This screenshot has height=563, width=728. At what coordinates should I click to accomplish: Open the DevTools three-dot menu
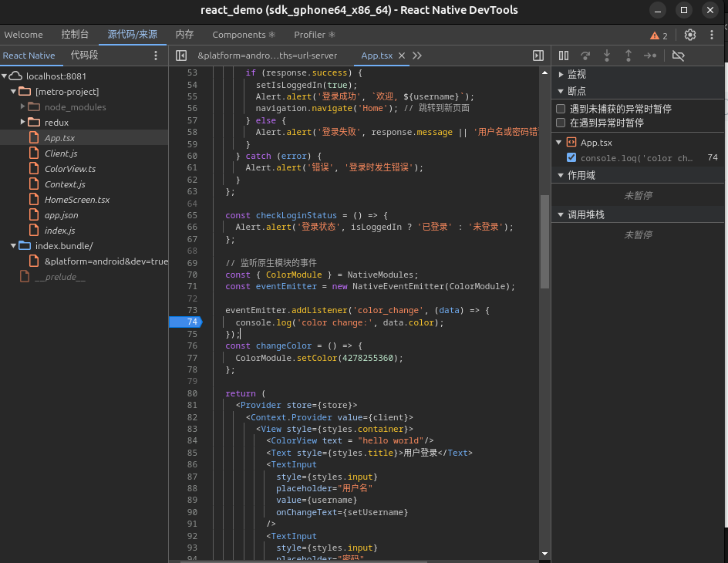[712, 35]
